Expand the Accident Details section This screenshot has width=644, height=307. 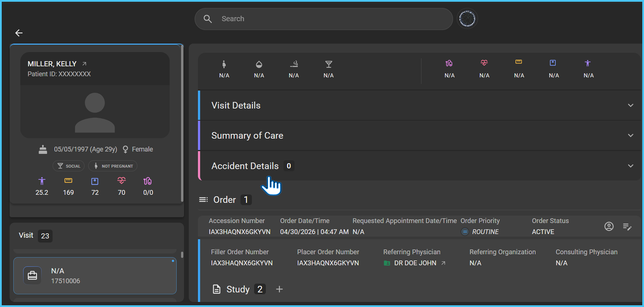(419, 166)
